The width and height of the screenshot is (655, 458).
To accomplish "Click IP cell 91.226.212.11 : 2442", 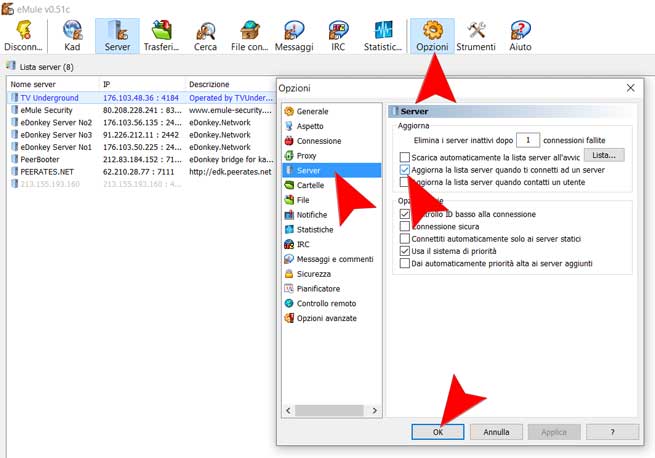I will click(x=141, y=135).
